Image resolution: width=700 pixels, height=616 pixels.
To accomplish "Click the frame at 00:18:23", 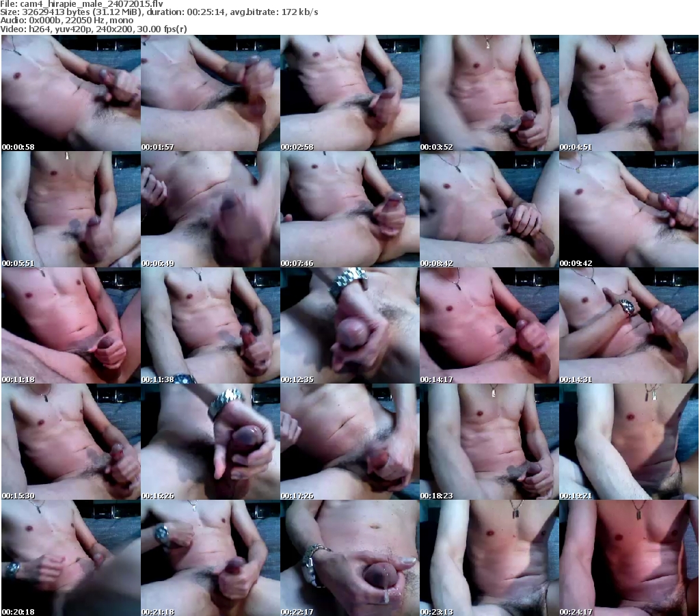I will (x=489, y=442).
